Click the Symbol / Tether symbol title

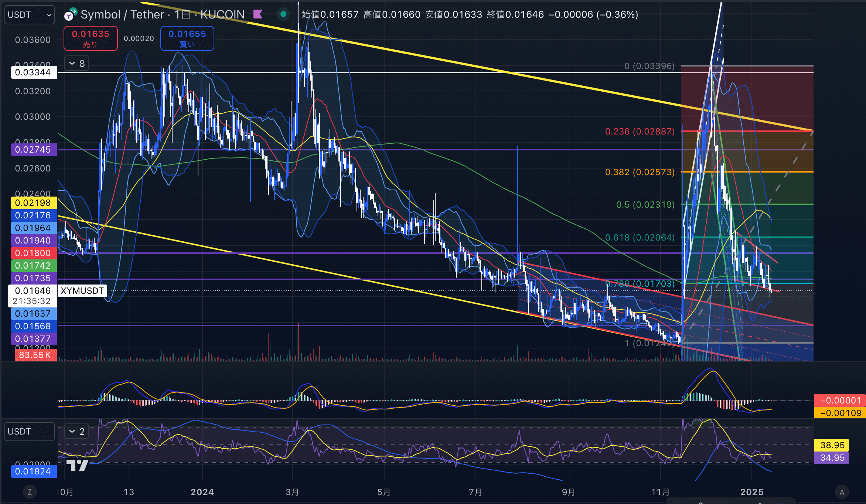point(122,14)
